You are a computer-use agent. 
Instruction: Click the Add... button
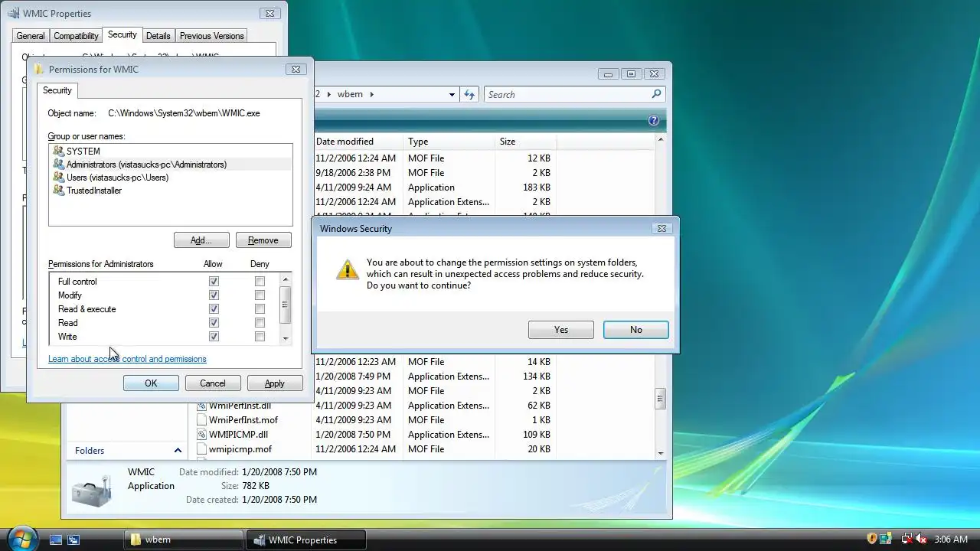point(201,240)
